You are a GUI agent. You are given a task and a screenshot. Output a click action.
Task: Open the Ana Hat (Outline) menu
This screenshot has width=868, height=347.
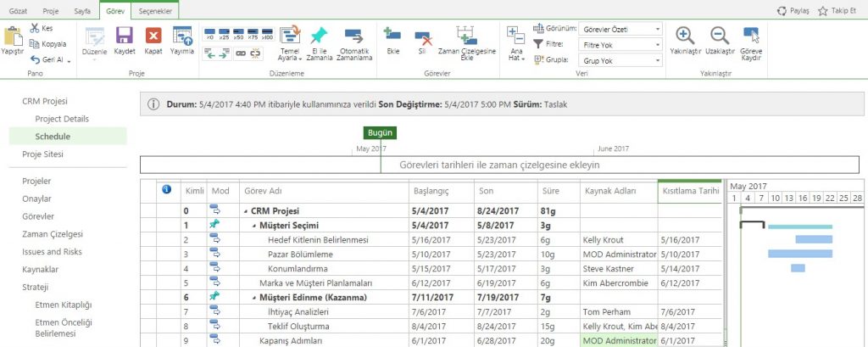click(516, 43)
